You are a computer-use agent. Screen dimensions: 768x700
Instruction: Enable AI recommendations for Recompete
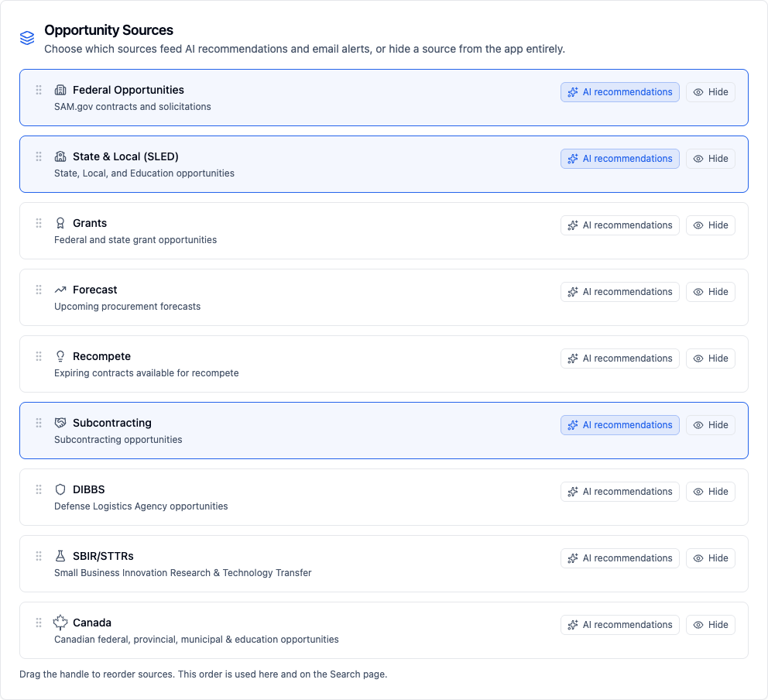tap(619, 359)
